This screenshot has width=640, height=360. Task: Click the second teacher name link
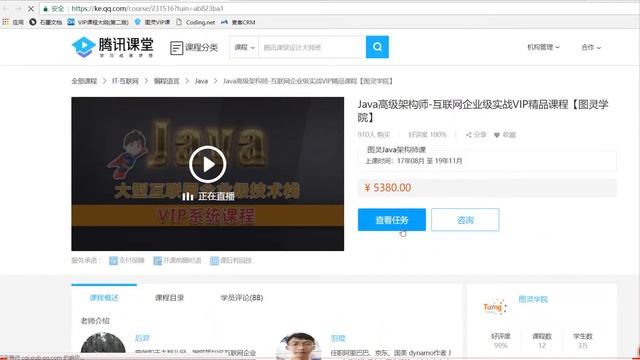(338, 338)
